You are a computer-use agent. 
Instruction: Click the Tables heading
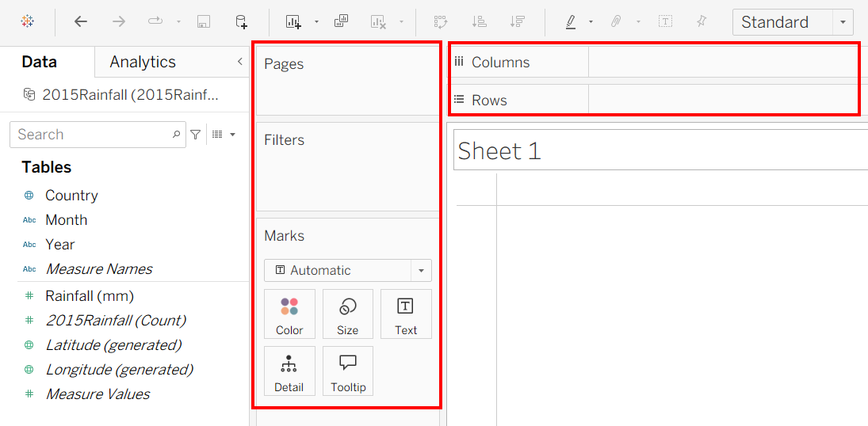pos(47,167)
